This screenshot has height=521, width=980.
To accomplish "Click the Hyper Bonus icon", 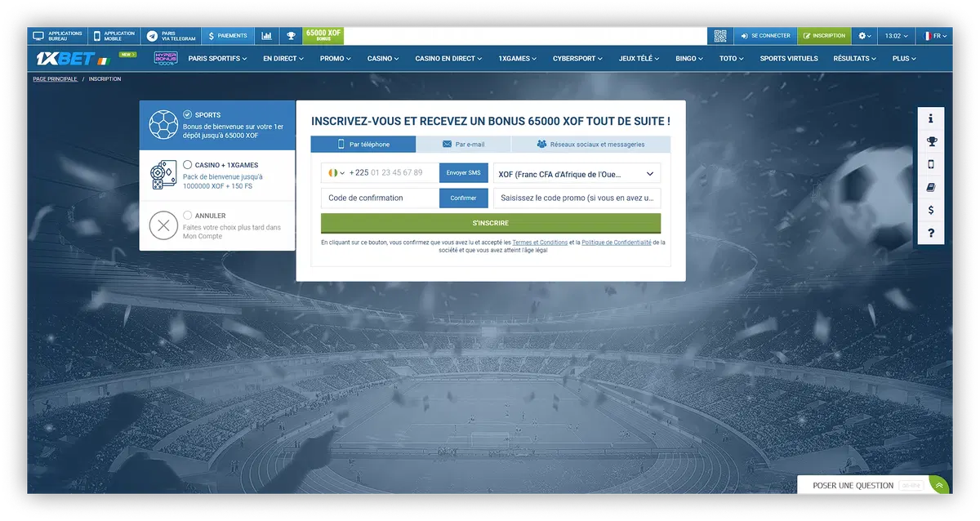I will pyautogui.click(x=166, y=59).
